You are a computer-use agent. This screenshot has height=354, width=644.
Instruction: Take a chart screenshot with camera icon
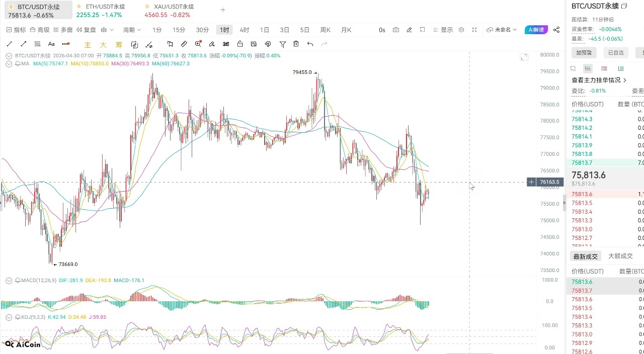pyautogui.click(x=396, y=30)
